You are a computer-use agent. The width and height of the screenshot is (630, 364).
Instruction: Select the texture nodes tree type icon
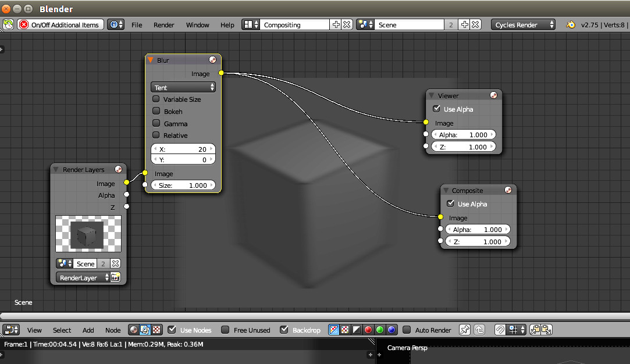pyautogui.click(x=156, y=330)
